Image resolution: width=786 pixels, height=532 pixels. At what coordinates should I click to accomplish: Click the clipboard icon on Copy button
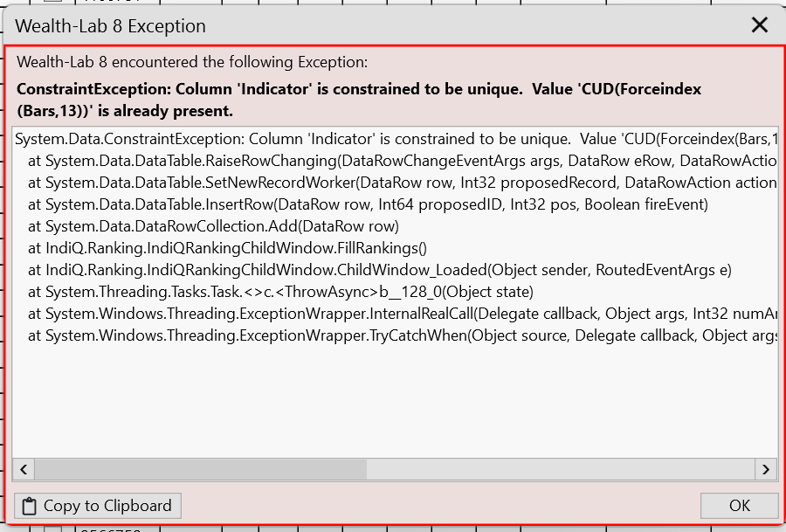click(29, 506)
